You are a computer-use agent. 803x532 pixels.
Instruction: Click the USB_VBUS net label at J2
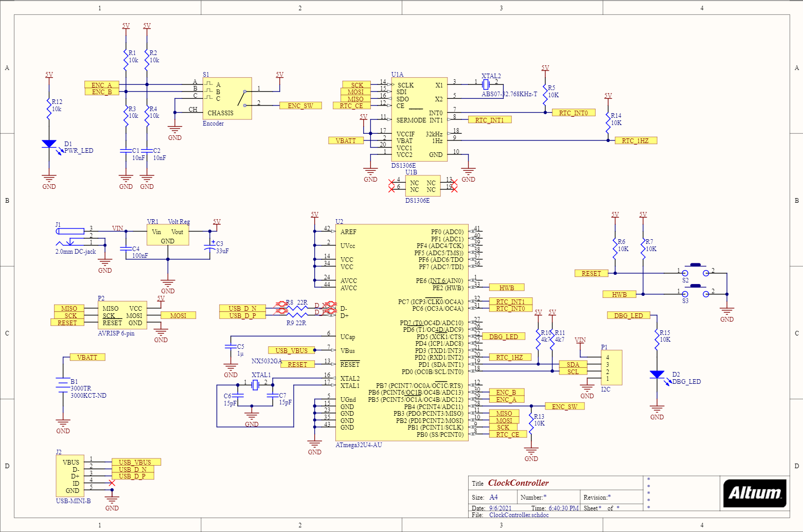coord(136,462)
